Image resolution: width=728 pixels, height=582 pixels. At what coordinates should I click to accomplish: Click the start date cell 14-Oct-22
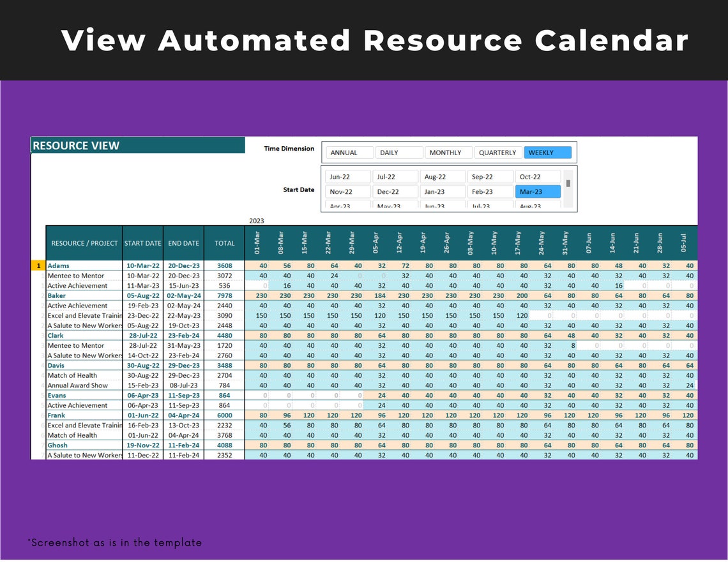click(x=142, y=355)
